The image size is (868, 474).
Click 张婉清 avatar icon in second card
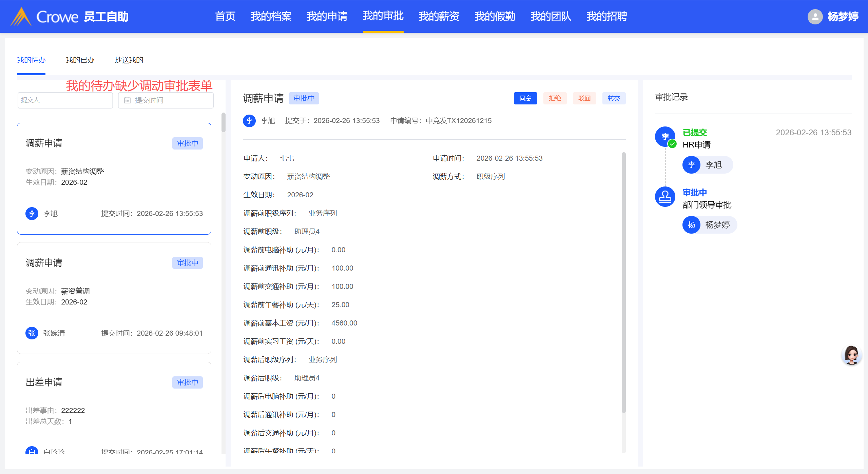pyautogui.click(x=32, y=333)
